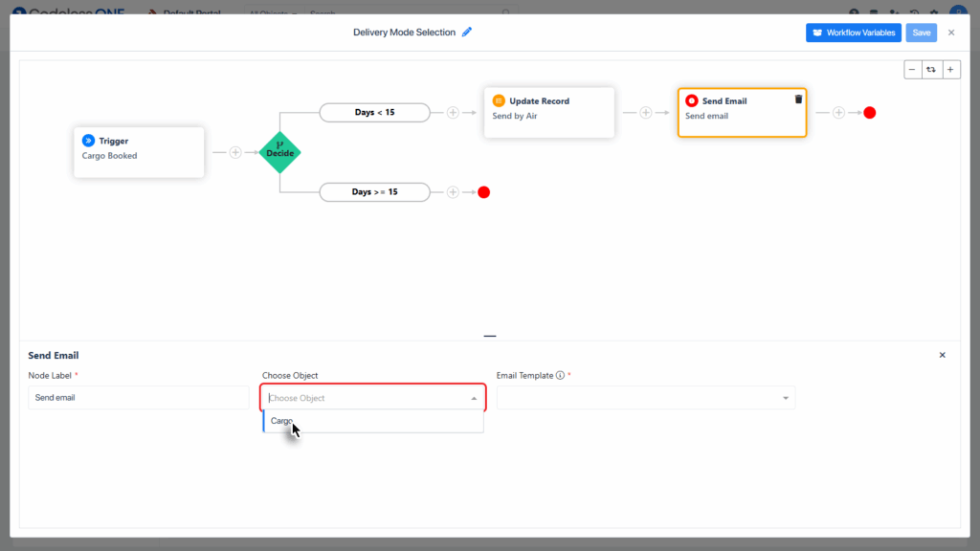The width and height of the screenshot is (980, 551).
Task: Delete the Send Email node with the trash icon
Action: pos(798,99)
